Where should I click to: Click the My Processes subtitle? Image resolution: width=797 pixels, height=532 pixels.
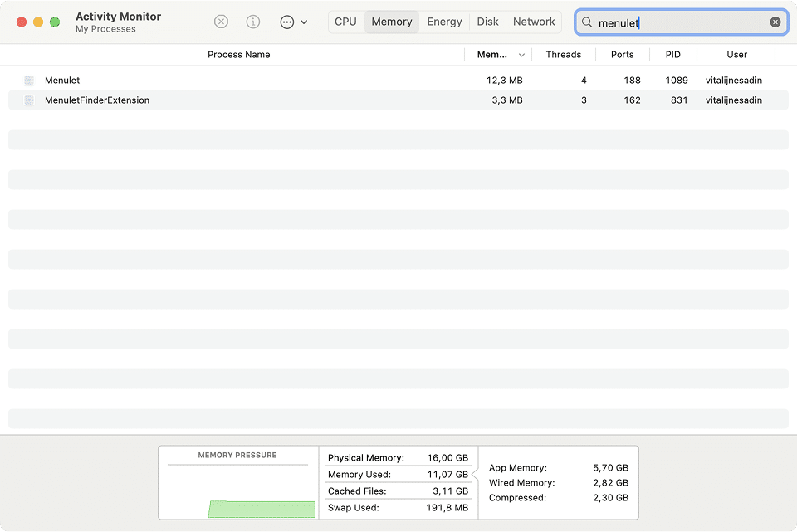tap(105, 29)
